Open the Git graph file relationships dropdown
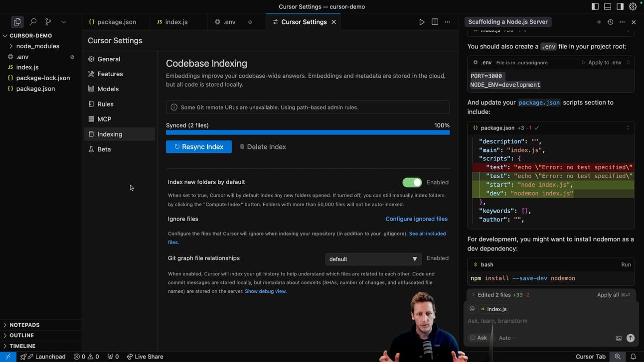The image size is (644, 362). tap(373, 259)
